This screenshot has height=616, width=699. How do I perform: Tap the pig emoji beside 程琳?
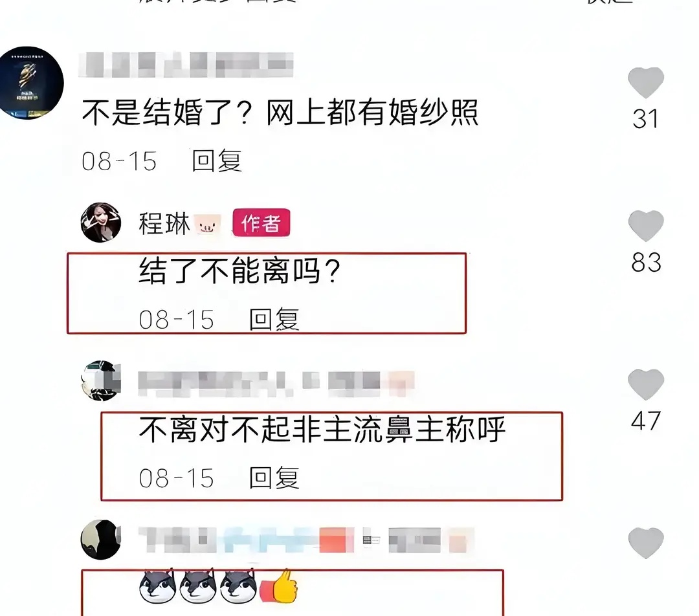tap(207, 224)
